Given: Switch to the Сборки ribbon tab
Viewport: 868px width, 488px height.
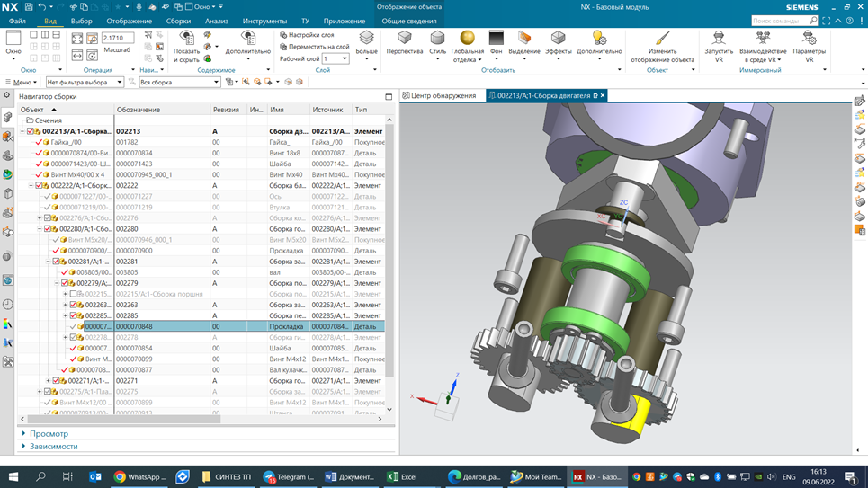Looking at the screenshot, I should point(178,21).
